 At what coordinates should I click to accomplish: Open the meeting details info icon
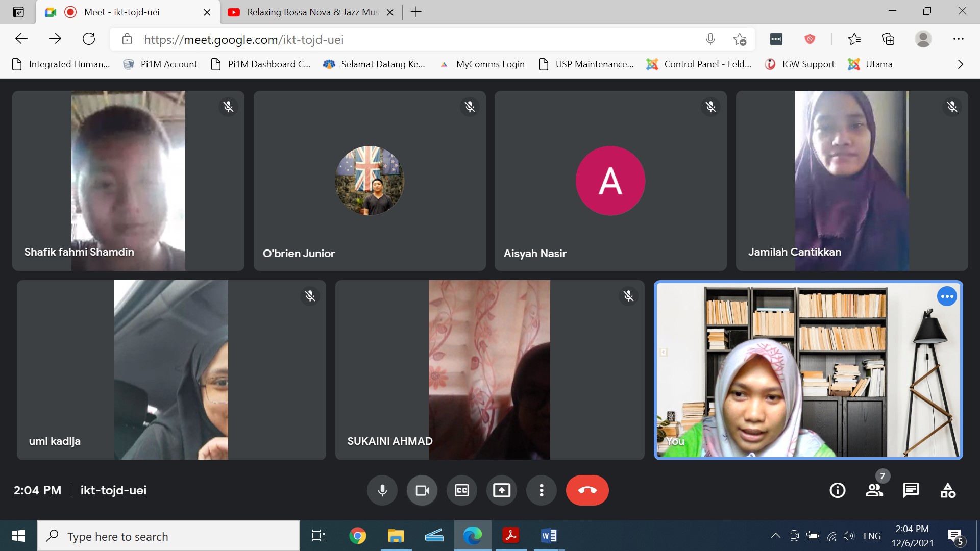[x=837, y=490]
